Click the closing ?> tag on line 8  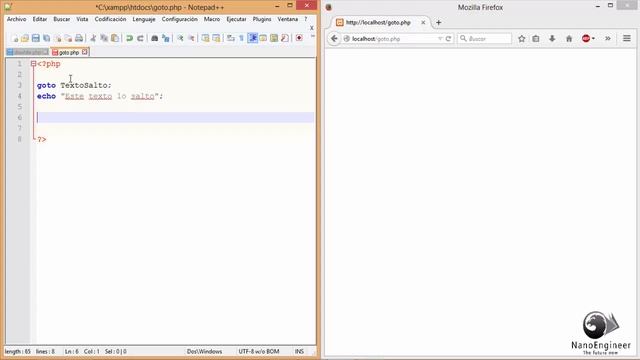click(x=42, y=140)
